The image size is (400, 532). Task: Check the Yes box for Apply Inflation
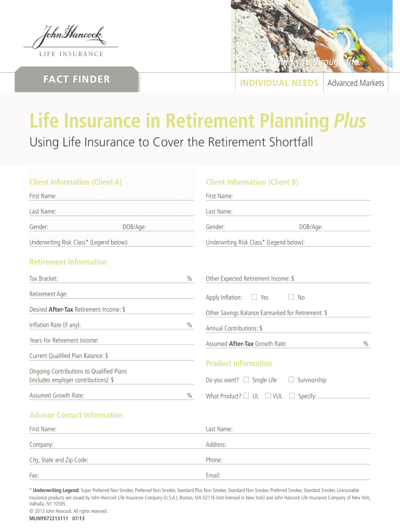pos(255,297)
